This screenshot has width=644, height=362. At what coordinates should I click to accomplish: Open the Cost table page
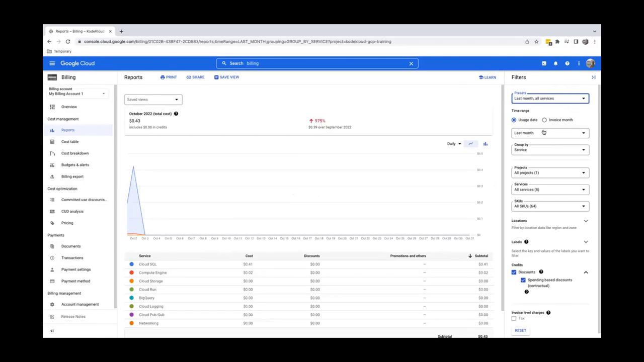click(x=70, y=142)
